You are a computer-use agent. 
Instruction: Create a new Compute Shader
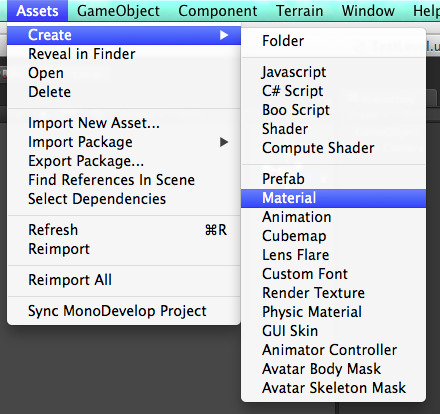pyautogui.click(x=333, y=148)
